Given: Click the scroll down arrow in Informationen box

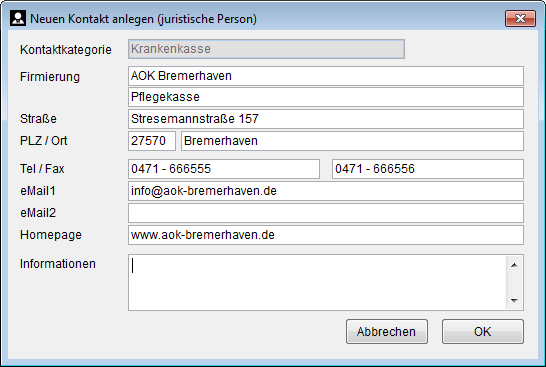Looking at the screenshot, I should click(x=514, y=300).
